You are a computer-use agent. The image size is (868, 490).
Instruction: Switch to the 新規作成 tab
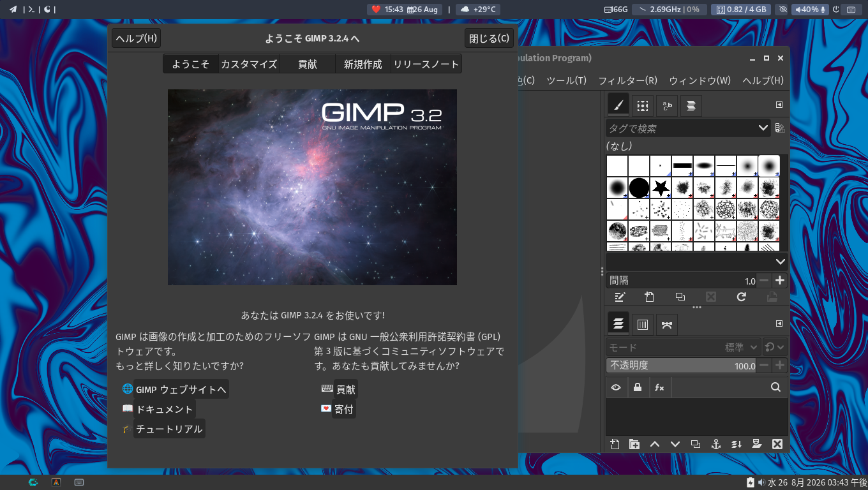[x=363, y=64]
